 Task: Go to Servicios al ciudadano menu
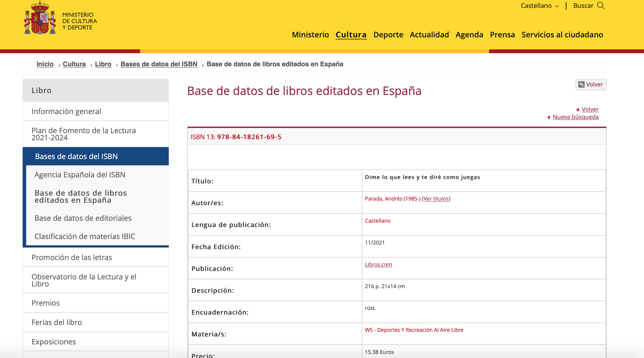click(562, 35)
